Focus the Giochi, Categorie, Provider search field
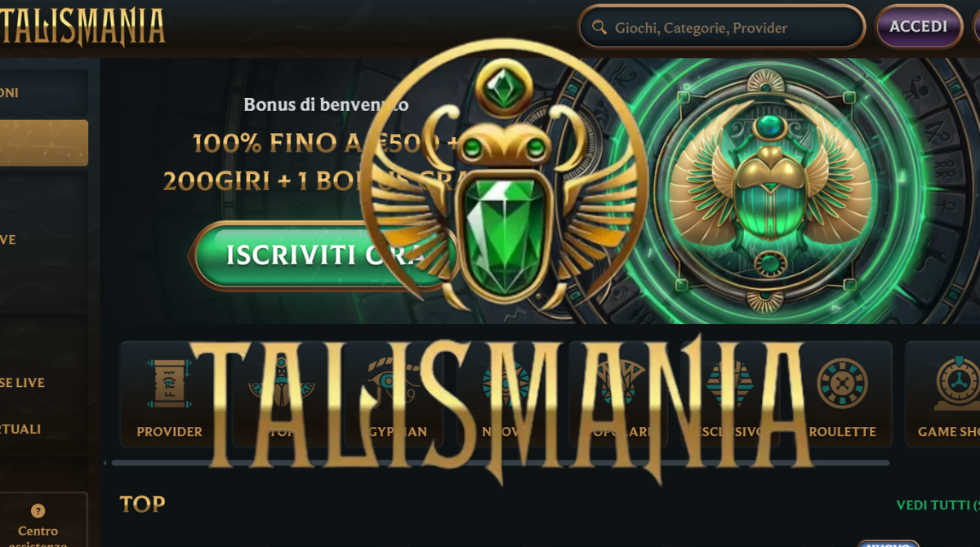Image resolution: width=980 pixels, height=547 pixels. click(x=721, y=28)
